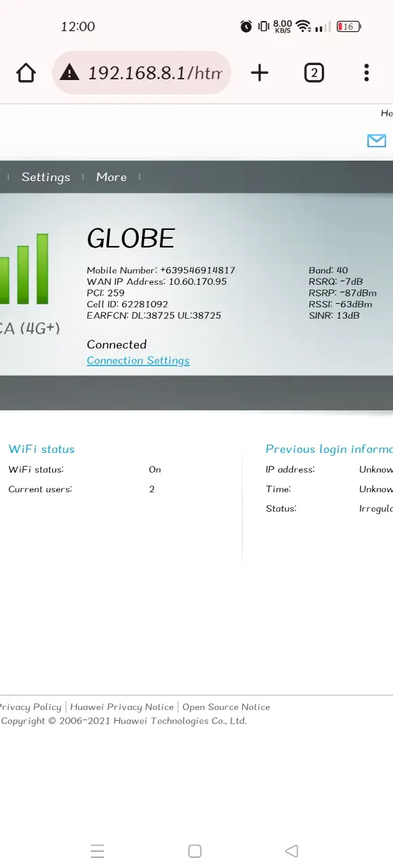
Task: Tap the 12:00 clock in status bar
Action: (x=78, y=26)
